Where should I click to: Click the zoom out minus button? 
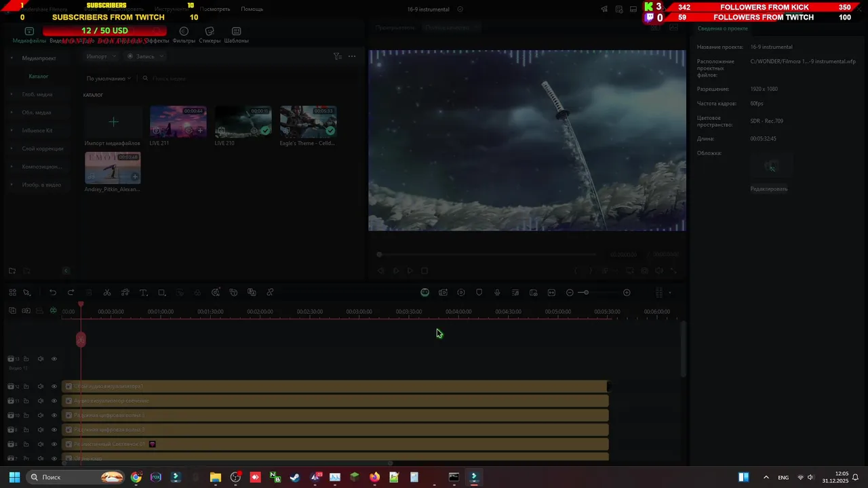coord(570,293)
